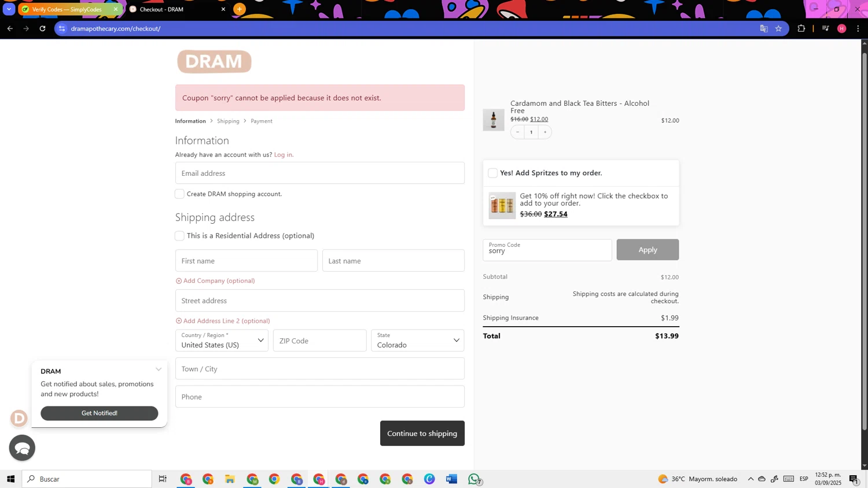
Task: Open WhatsApp from the taskbar
Action: (x=475, y=479)
